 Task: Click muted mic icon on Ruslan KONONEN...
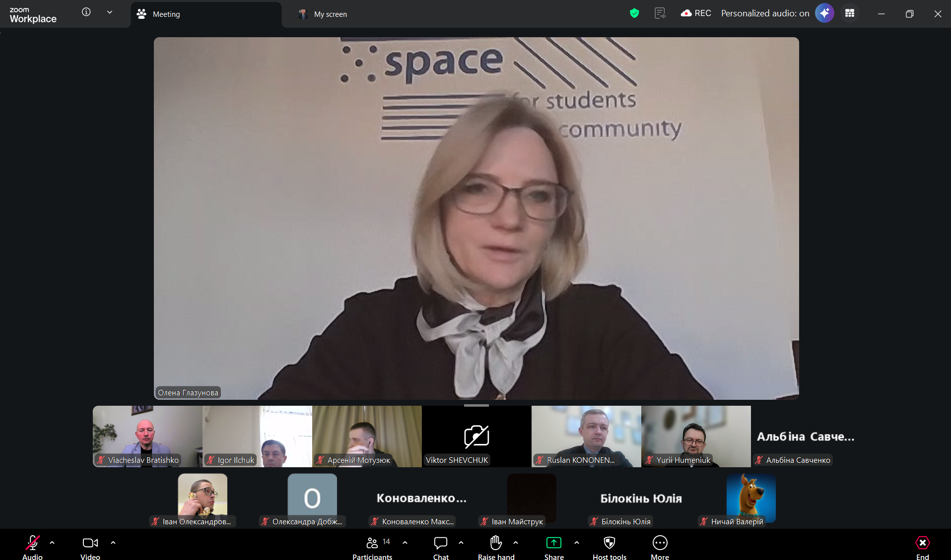pos(540,460)
